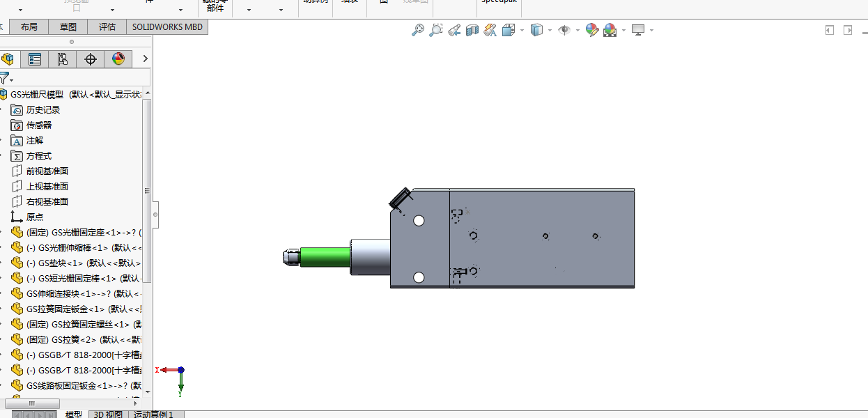The width and height of the screenshot is (868, 418).
Task: Click the 注解 folder icon
Action: click(17, 141)
